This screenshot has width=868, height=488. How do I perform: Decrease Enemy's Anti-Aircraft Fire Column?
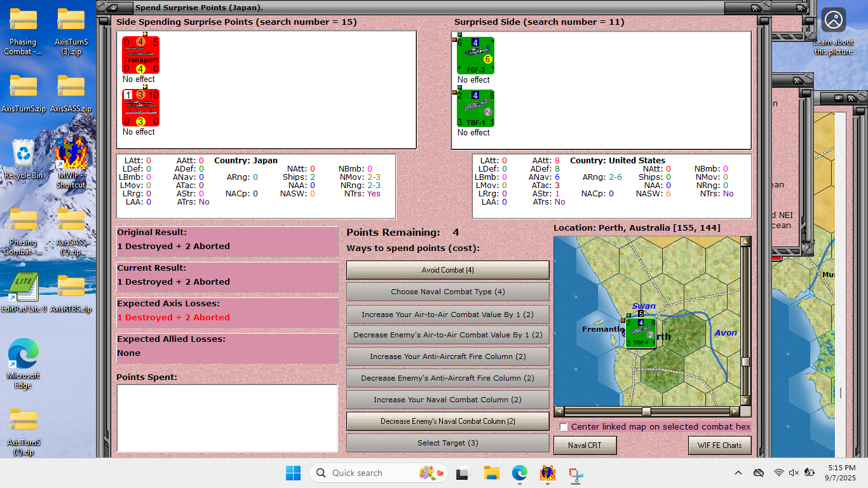[x=447, y=378]
